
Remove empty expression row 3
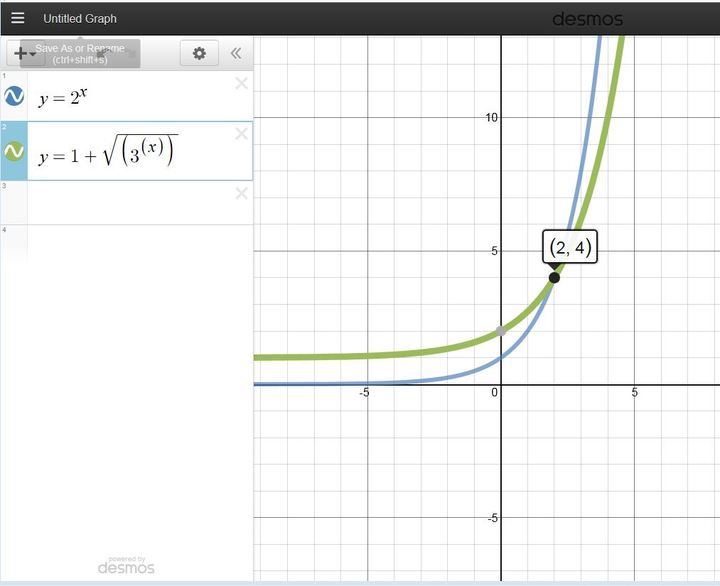241,193
